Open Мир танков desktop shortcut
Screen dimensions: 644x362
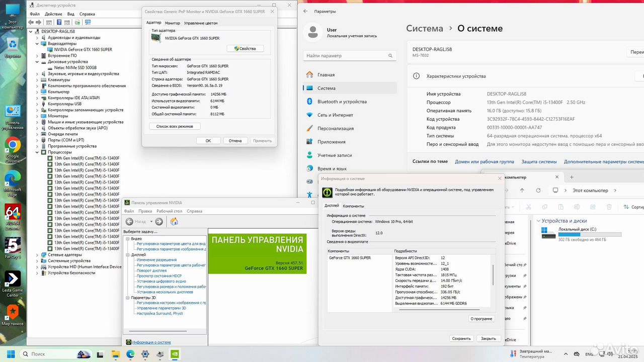click(x=13, y=315)
